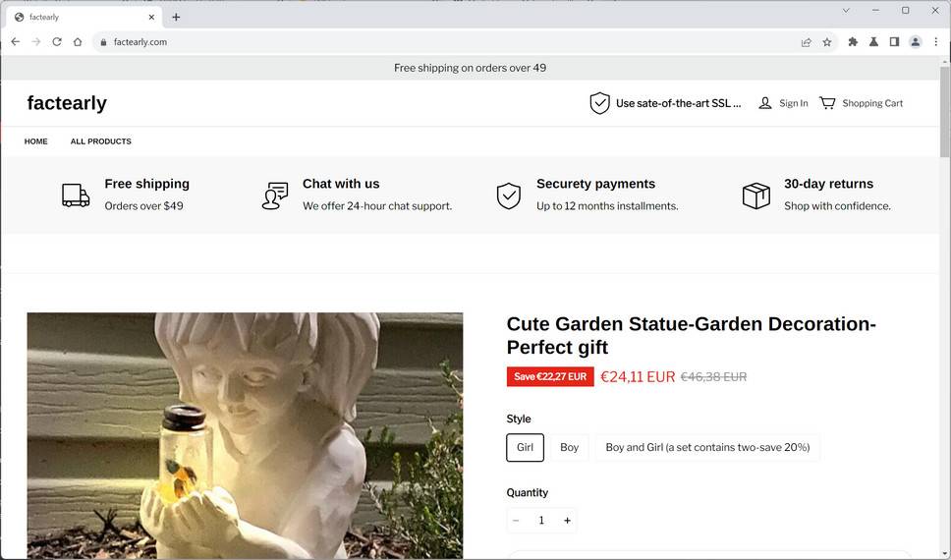Open the HOME menu item

click(x=35, y=141)
